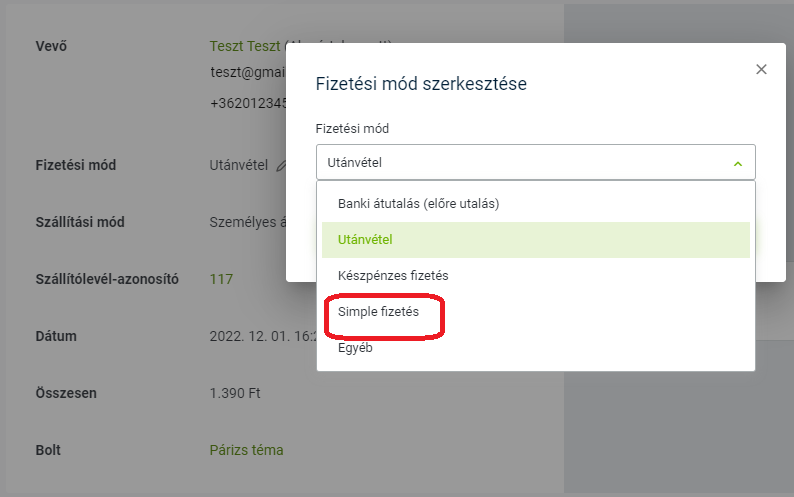Screen dimensions: 794x497
Task: Pick the Simple fizetés payment option
Action: pyautogui.click(x=378, y=312)
